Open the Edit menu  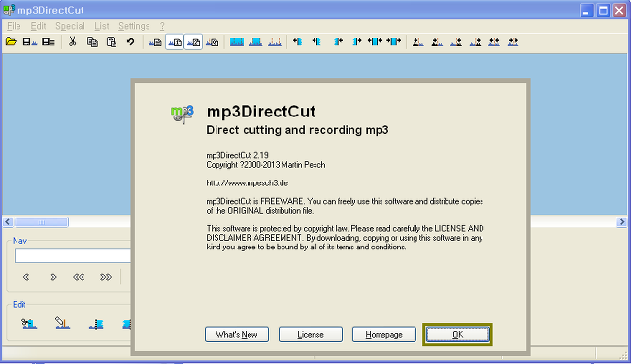38,26
